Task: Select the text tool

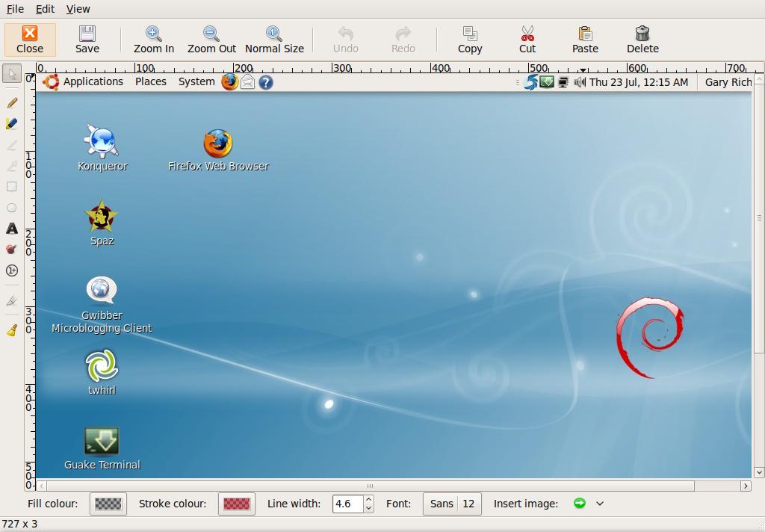Action: click(12, 229)
